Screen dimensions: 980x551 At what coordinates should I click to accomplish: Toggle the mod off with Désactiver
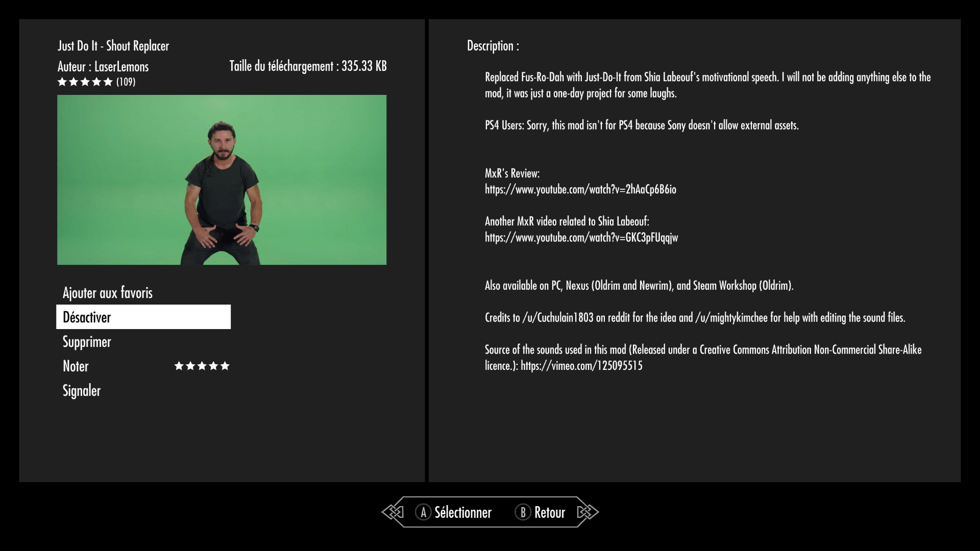pos(143,317)
